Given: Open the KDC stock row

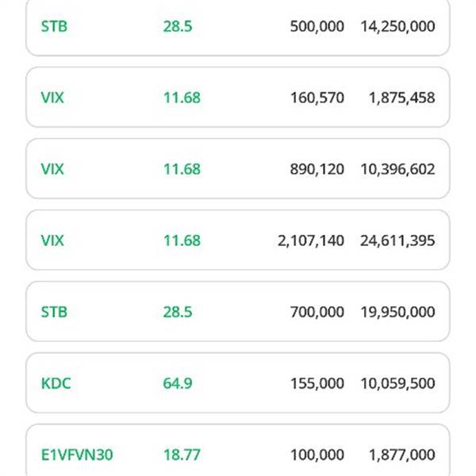Looking at the screenshot, I should point(238,383).
